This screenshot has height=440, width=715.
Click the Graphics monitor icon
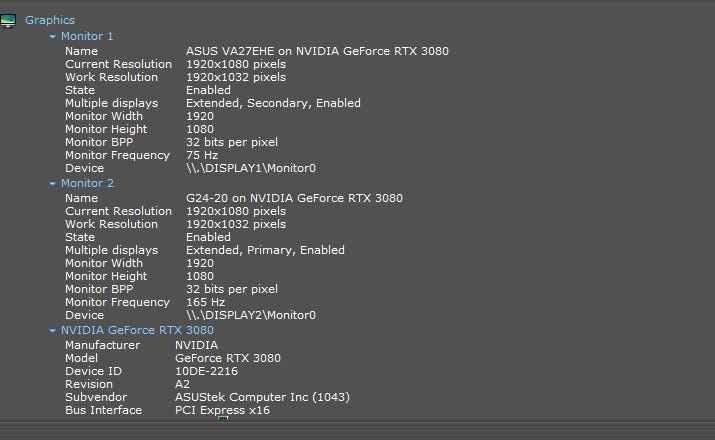click(8, 21)
